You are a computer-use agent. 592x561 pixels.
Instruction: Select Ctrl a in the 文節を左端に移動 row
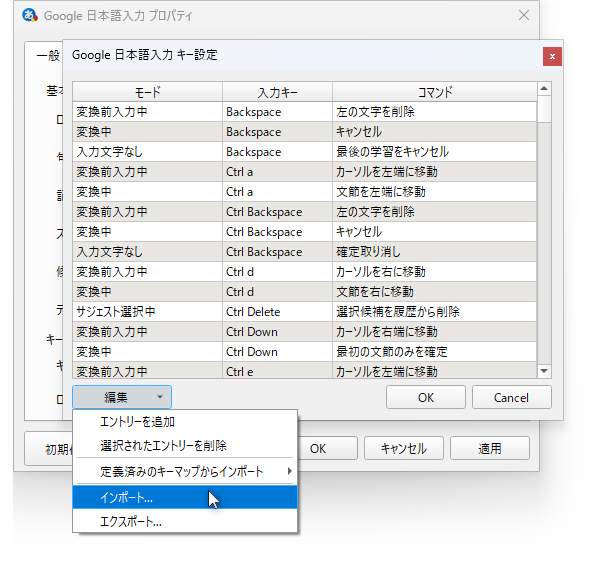coord(278,192)
